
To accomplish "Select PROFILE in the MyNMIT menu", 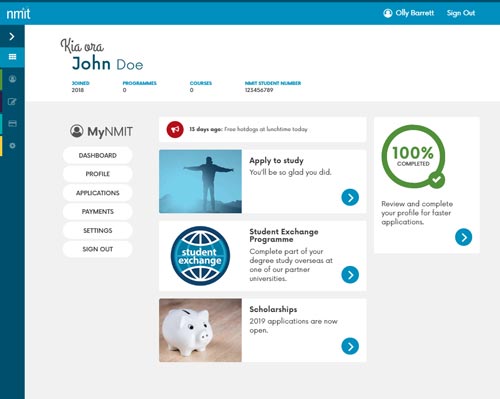I will [x=98, y=174].
